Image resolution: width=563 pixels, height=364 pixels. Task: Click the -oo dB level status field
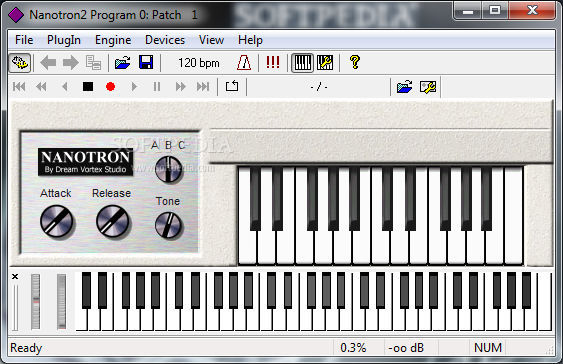click(x=406, y=347)
